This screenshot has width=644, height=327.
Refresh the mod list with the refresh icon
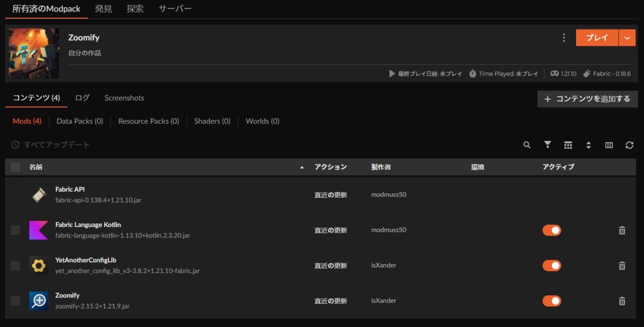(x=629, y=145)
